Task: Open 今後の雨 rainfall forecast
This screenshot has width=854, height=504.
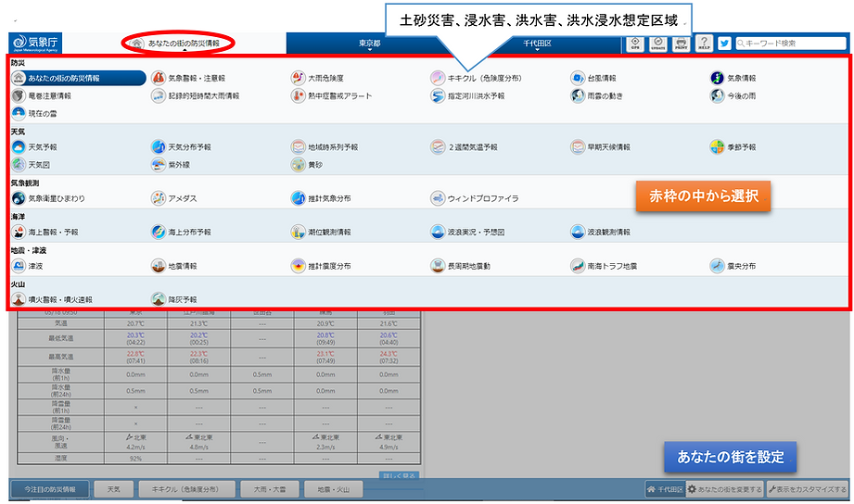Action: 733,95
